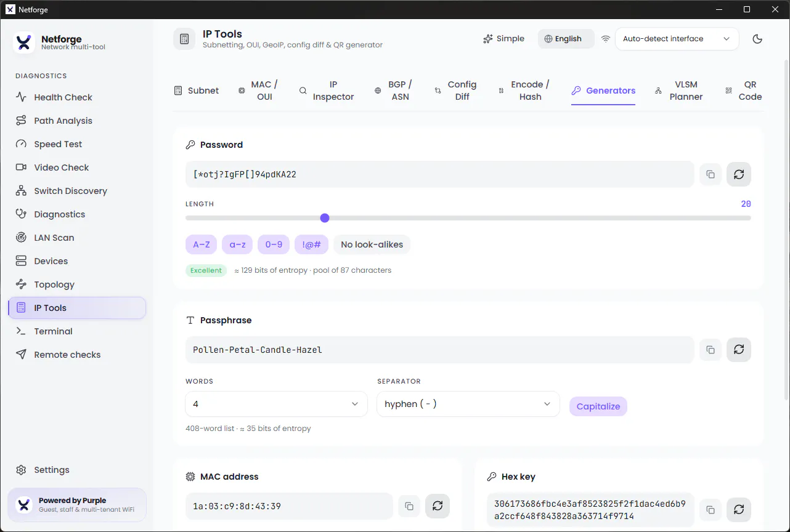Click the hex key value field
Screen dimensions: 790x532
[x=590, y=510]
